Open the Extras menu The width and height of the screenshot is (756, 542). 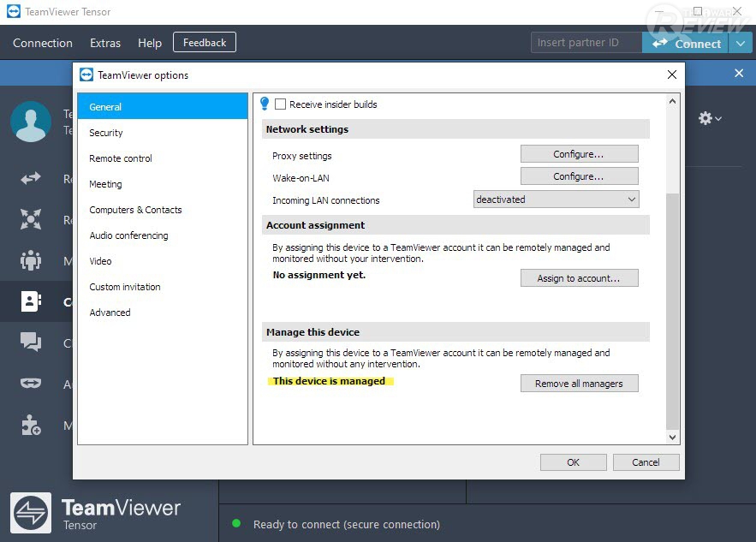coord(105,43)
